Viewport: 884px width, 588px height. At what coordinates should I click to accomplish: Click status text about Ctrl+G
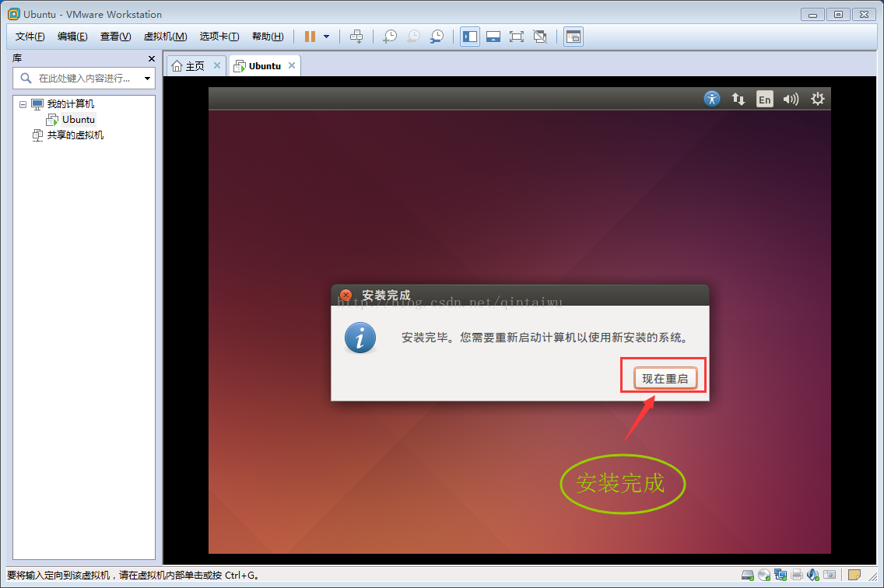coord(132,576)
